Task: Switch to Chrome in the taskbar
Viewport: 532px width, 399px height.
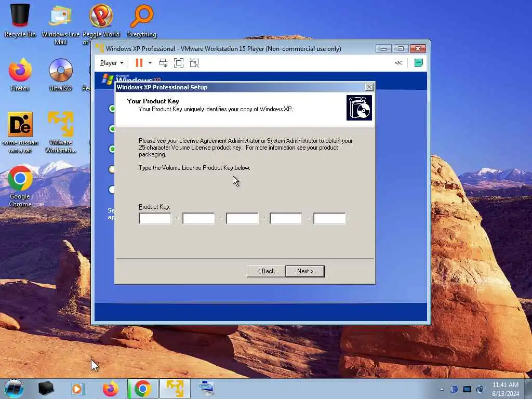Action: (142, 389)
